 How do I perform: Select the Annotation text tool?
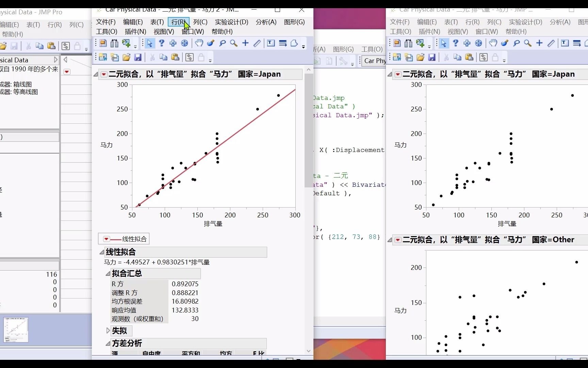[271, 43]
